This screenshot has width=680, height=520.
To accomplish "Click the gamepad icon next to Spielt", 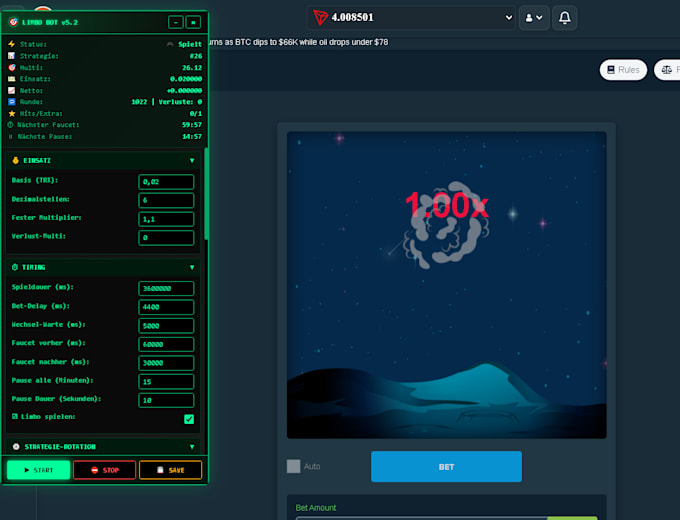I will [170, 44].
